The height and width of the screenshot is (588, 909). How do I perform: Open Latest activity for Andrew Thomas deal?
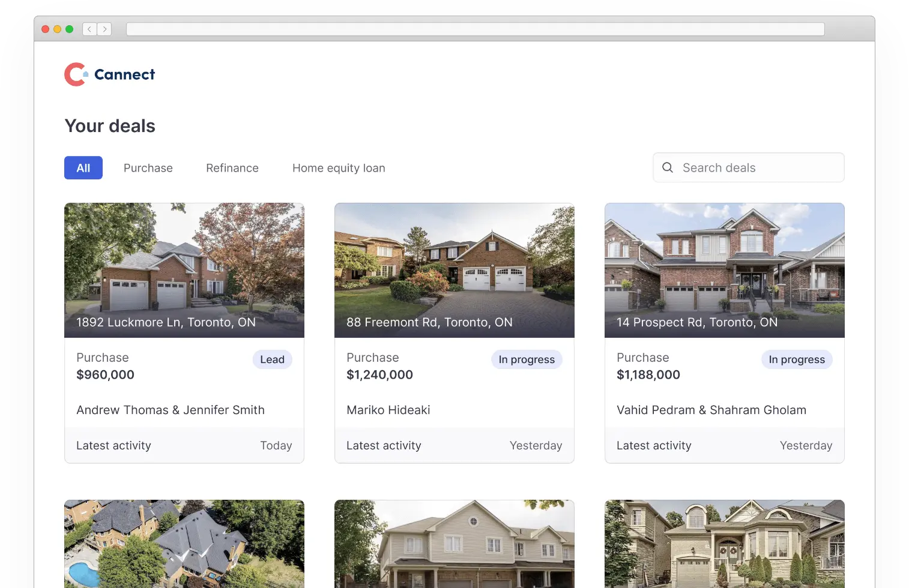pyautogui.click(x=184, y=445)
